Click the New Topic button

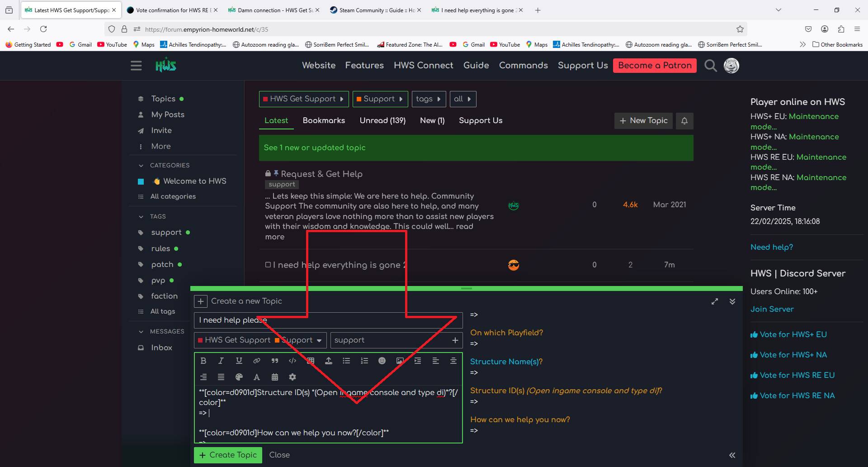[x=643, y=121]
